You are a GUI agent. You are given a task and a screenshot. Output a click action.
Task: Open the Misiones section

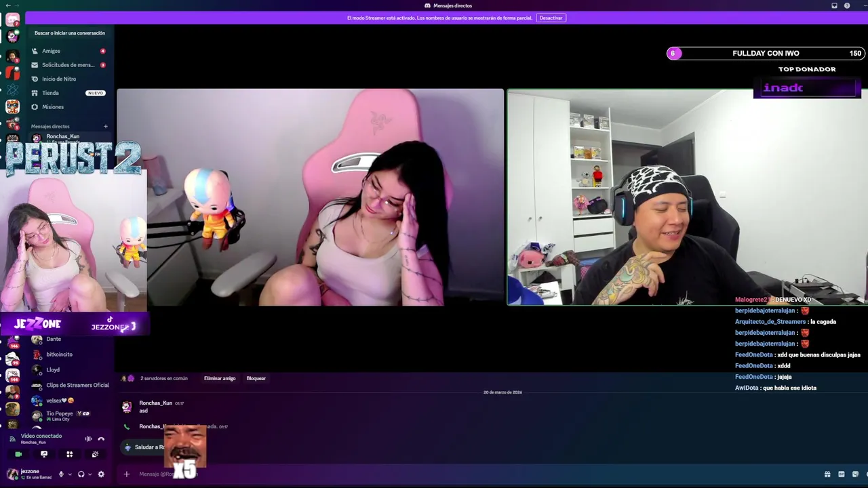click(x=68, y=106)
